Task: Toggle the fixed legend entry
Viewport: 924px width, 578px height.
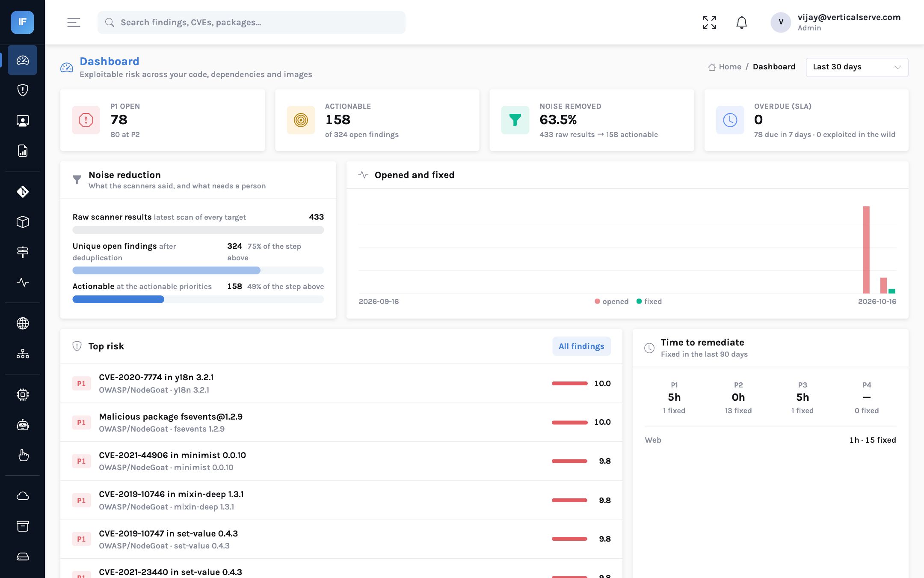Action: (649, 301)
